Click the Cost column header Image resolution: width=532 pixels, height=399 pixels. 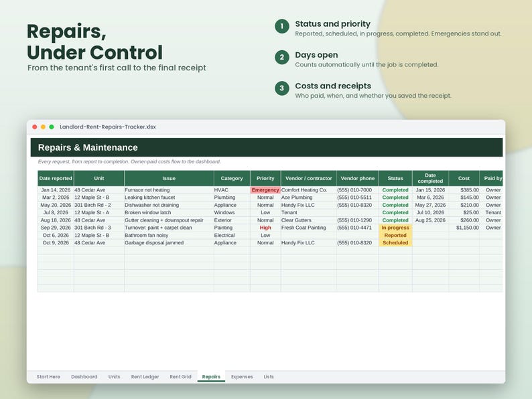tap(464, 178)
